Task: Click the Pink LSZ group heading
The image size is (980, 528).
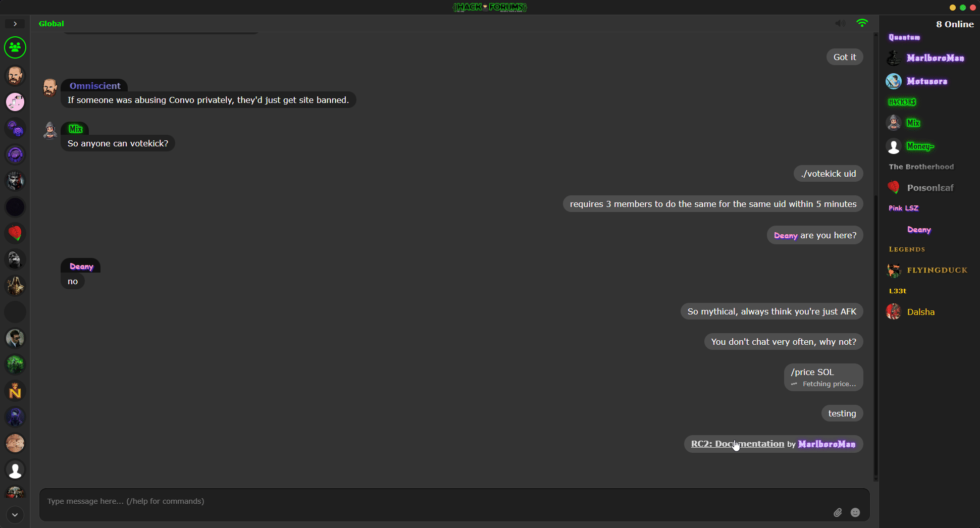Action: [904, 208]
